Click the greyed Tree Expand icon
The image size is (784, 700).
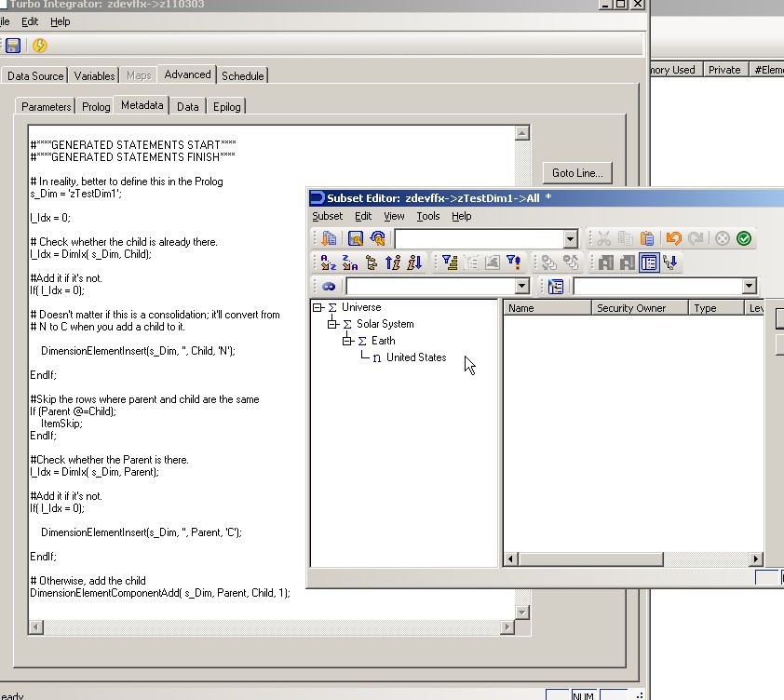(x=549, y=262)
